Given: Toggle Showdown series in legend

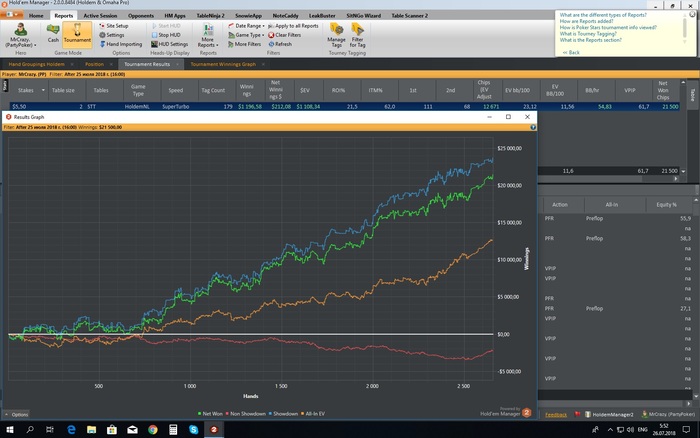Looking at the screenshot, I should (283, 414).
